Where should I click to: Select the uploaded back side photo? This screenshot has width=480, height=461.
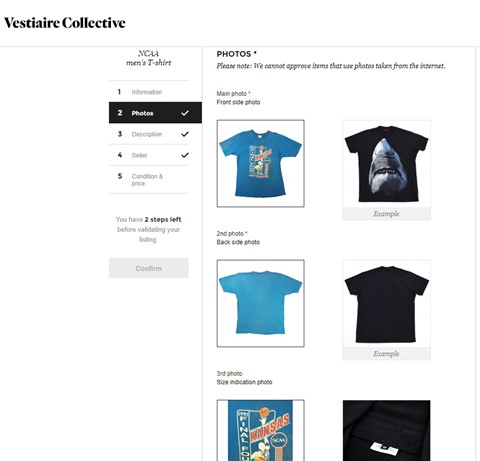(x=261, y=303)
